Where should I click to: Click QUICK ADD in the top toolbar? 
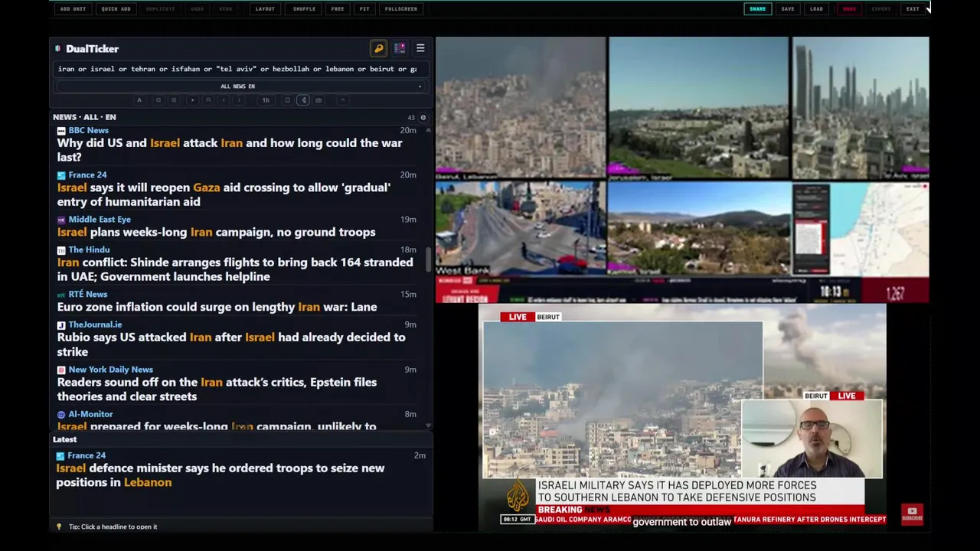(x=116, y=9)
